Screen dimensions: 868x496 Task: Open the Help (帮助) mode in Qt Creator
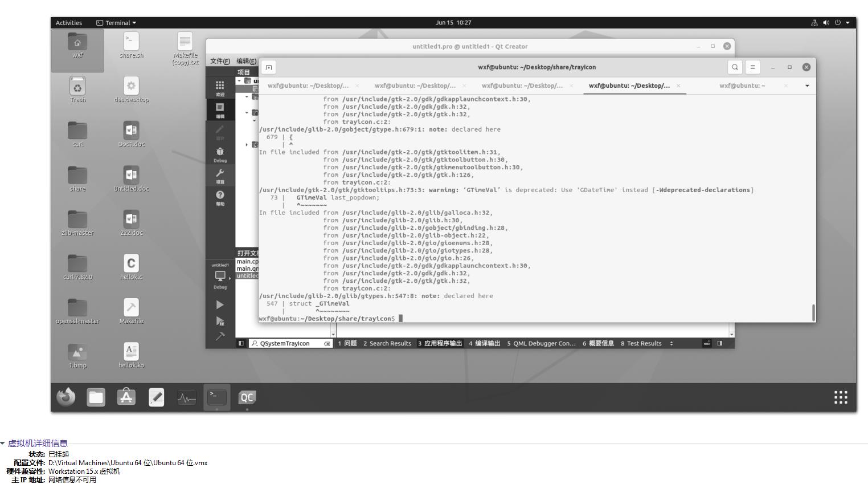(220, 198)
